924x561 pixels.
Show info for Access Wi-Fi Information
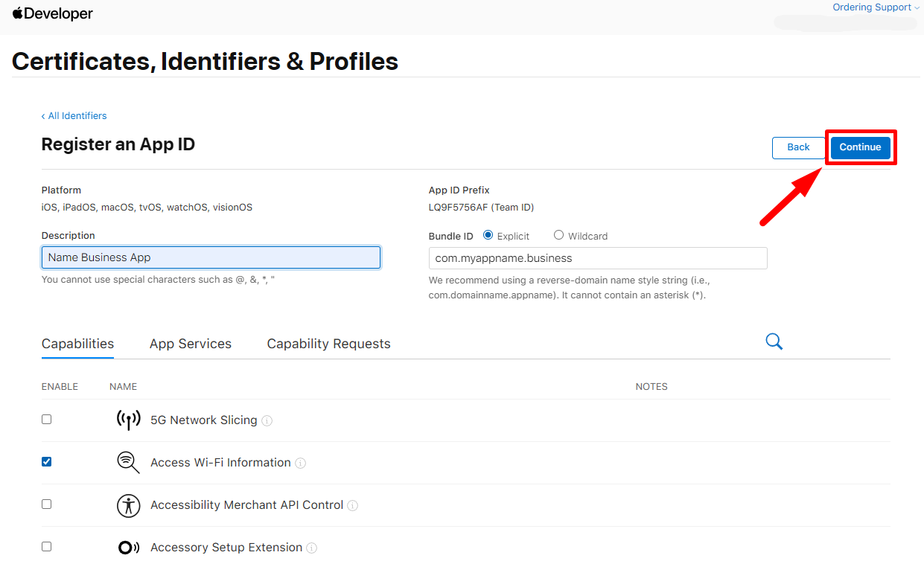pyautogui.click(x=301, y=463)
